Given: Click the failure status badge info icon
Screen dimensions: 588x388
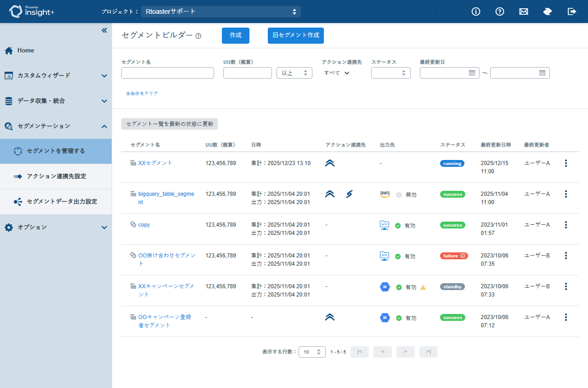Looking at the screenshot, I should pyautogui.click(x=463, y=256).
